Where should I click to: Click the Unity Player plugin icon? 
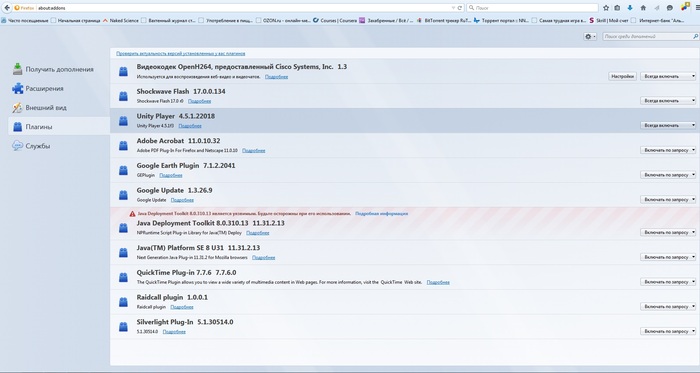click(123, 120)
